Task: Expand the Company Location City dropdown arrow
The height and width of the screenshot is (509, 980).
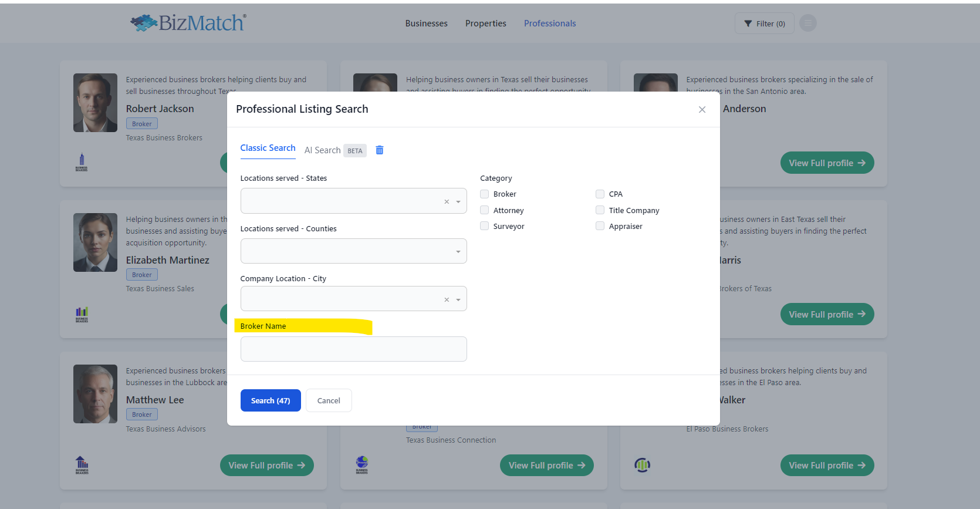Action: tap(458, 299)
